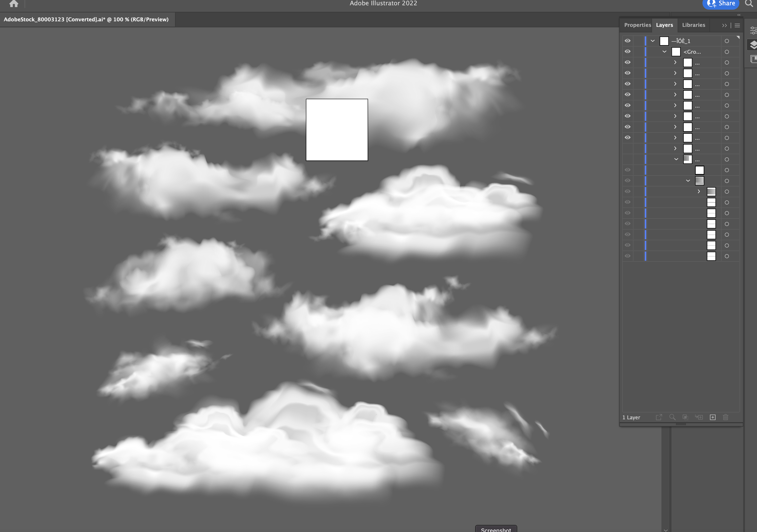Collapse the —ÎÓÈ_1 layer chevron
This screenshot has width=757, height=532.
[652, 41]
